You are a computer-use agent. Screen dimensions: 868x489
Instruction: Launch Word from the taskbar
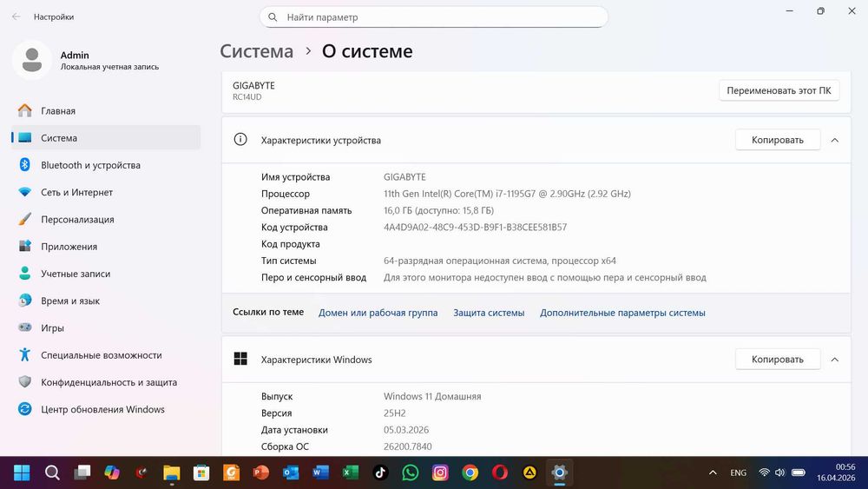coord(320,472)
